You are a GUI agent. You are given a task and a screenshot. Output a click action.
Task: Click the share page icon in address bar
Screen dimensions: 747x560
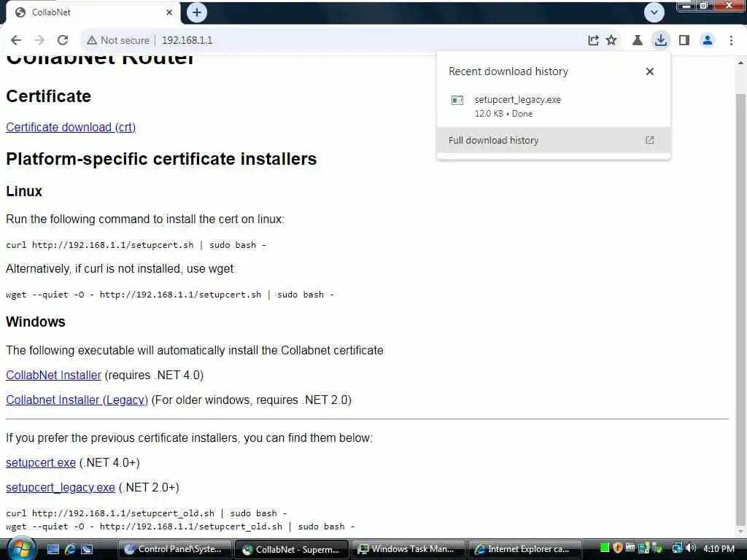pyautogui.click(x=593, y=41)
